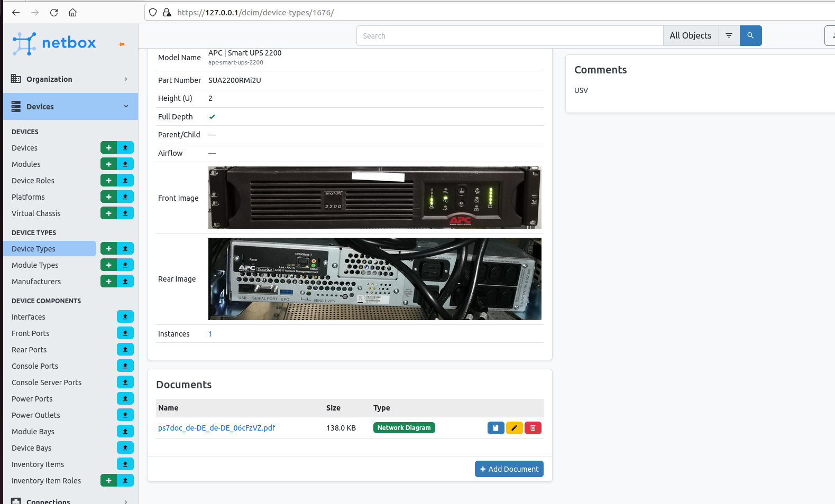
Task: Open Device Roles in the sidebar
Action: coord(33,181)
